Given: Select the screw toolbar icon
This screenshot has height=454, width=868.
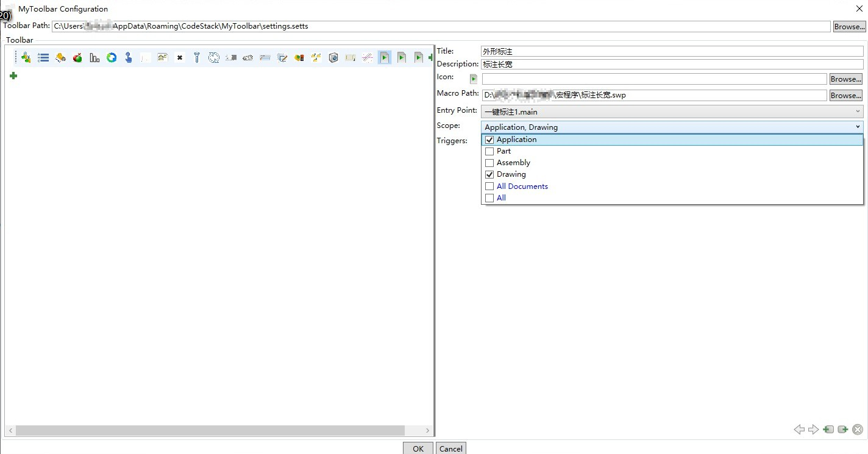Looking at the screenshot, I should pyautogui.click(x=197, y=57).
